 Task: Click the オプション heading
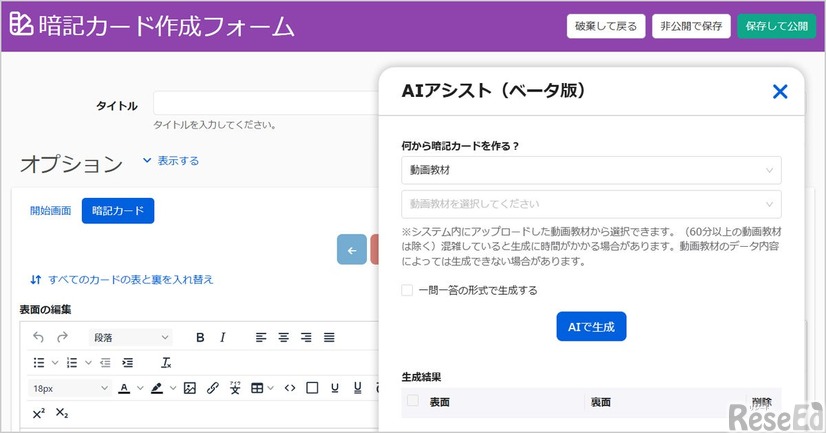72,164
